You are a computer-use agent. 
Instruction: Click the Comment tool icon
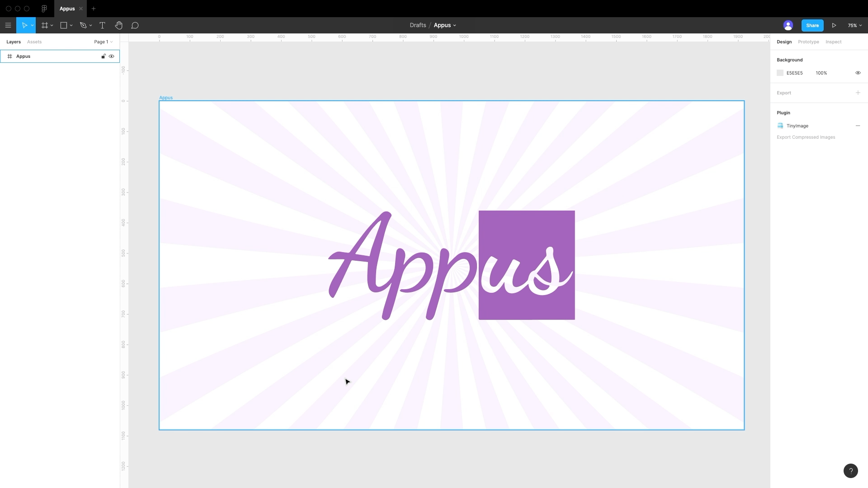(135, 25)
